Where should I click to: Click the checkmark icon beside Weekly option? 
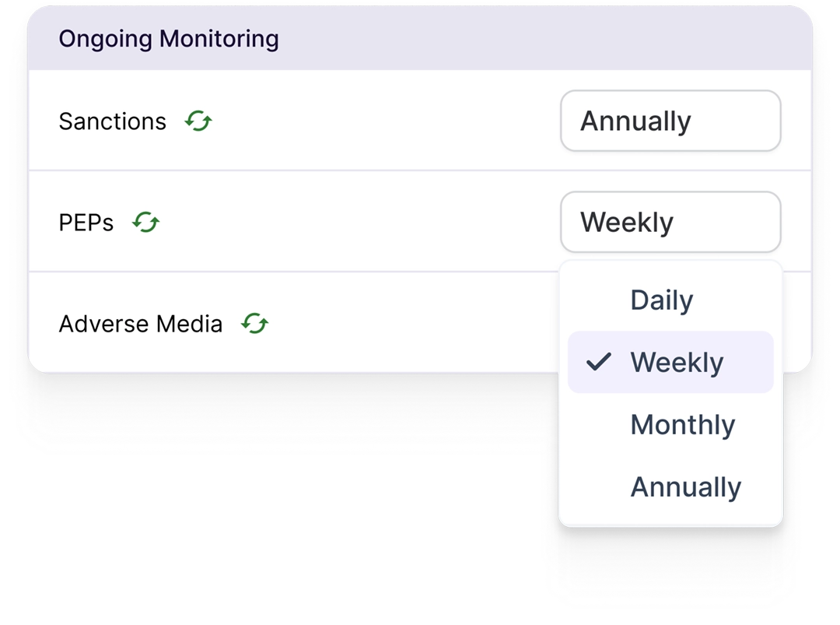598,362
